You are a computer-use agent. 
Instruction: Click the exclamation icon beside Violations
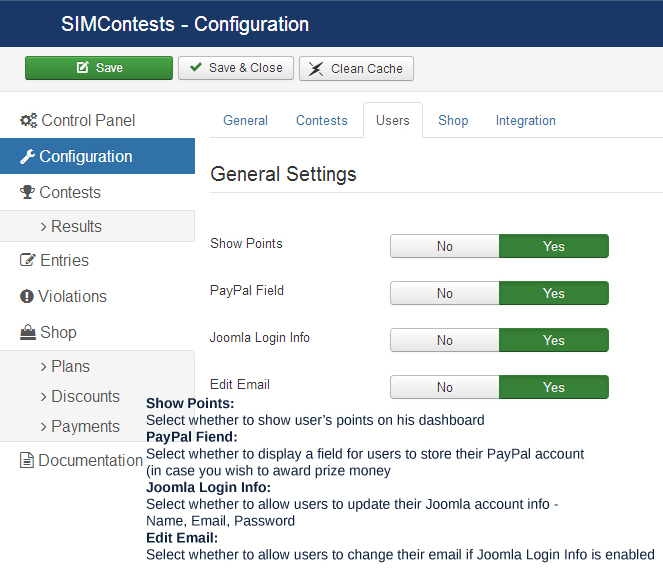[x=27, y=296]
